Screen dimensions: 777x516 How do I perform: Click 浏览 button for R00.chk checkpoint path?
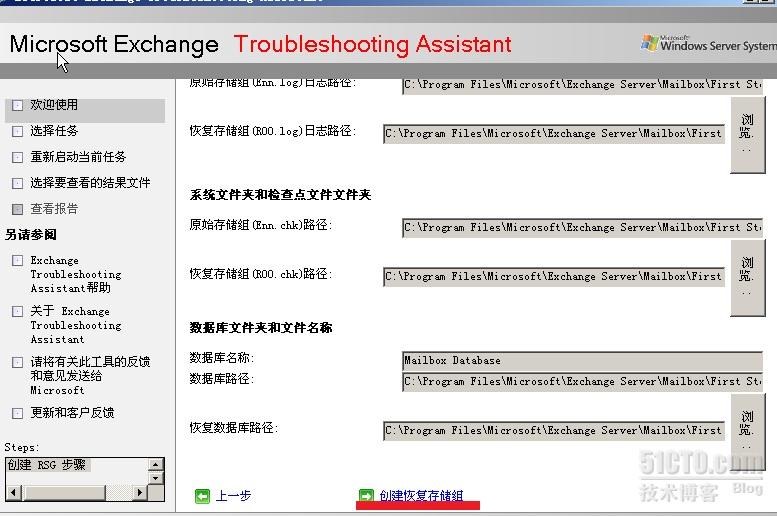coord(747,278)
